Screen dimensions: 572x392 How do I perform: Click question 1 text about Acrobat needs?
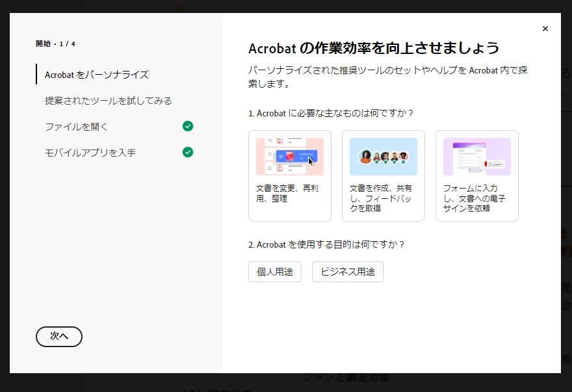[x=331, y=113]
